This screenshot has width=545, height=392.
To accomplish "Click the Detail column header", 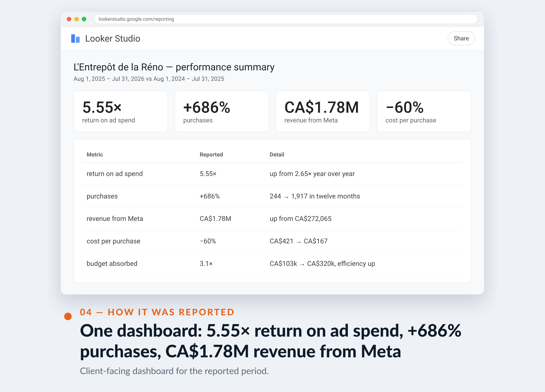I will click(277, 155).
